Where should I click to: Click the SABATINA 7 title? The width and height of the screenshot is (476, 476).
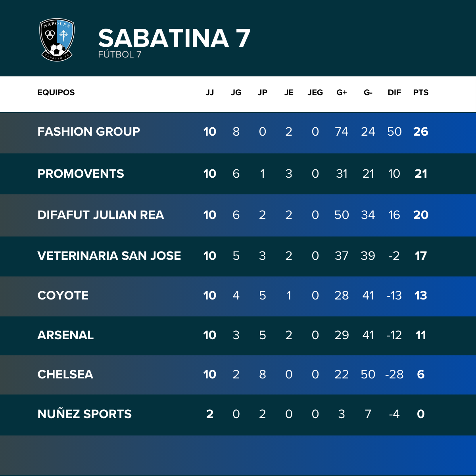(174, 38)
